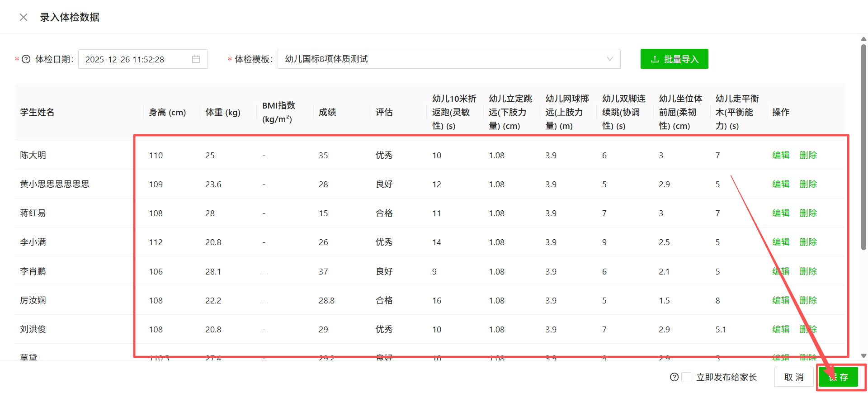Save data with the 保存 button

pyautogui.click(x=838, y=377)
